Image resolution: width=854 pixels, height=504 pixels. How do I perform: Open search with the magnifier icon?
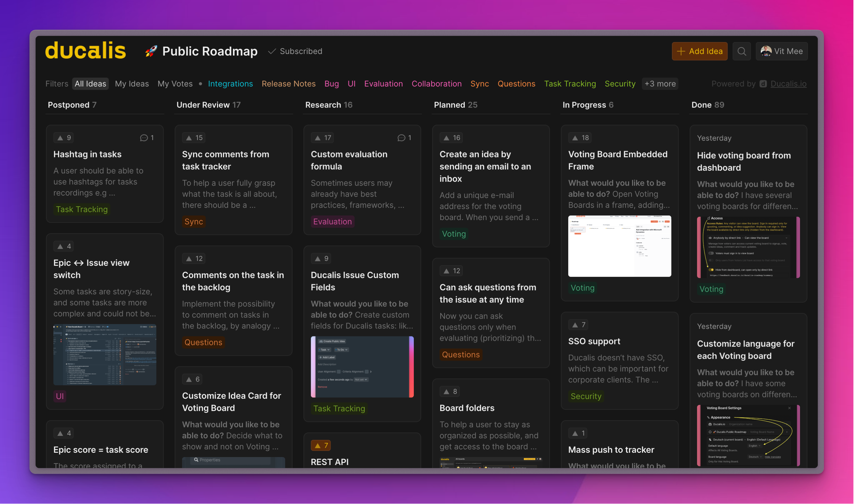(742, 51)
